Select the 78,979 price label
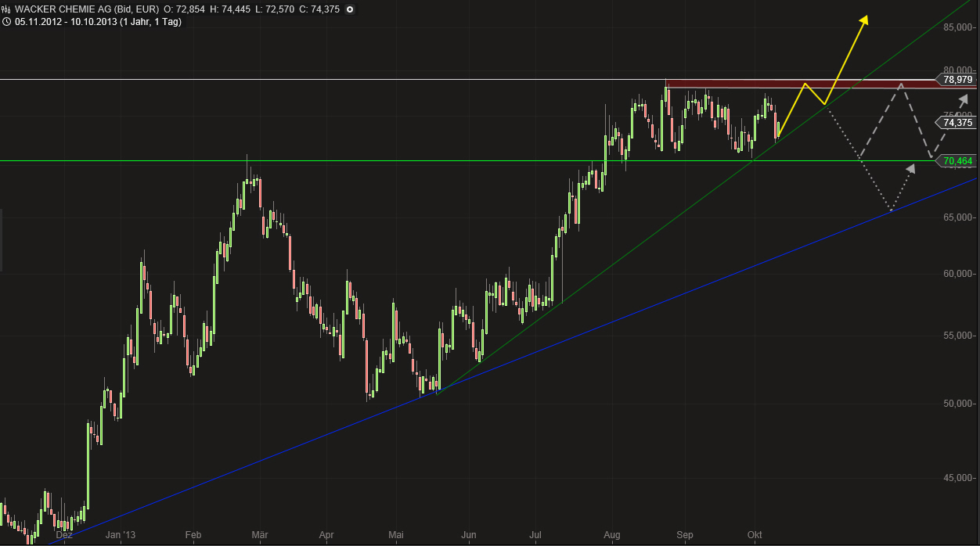 (x=957, y=80)
